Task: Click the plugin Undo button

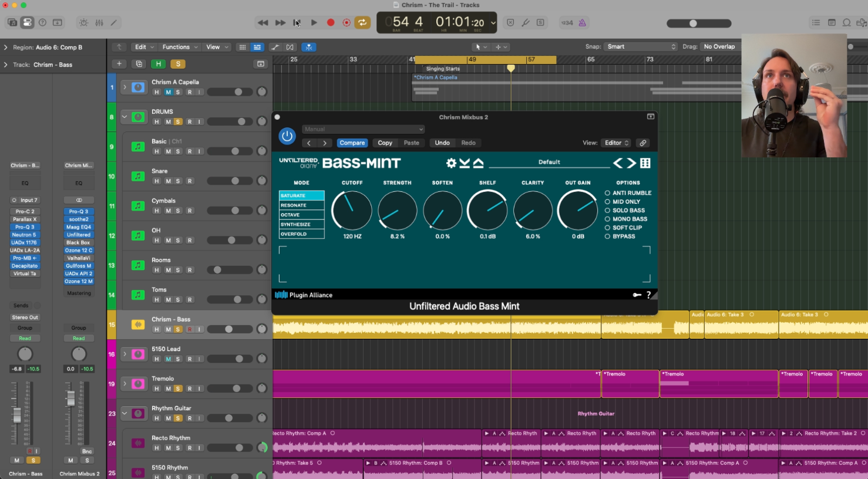Action: click(x=442, y=143)
